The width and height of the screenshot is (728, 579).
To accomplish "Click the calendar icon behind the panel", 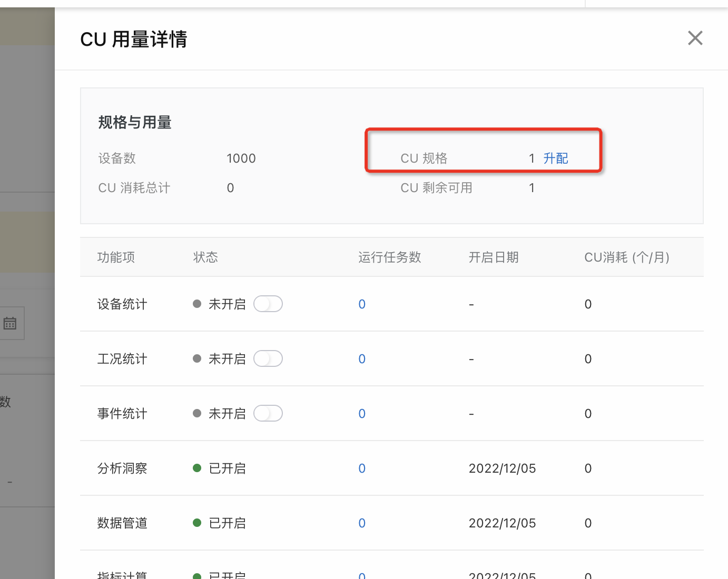I will tap(10, 323).
